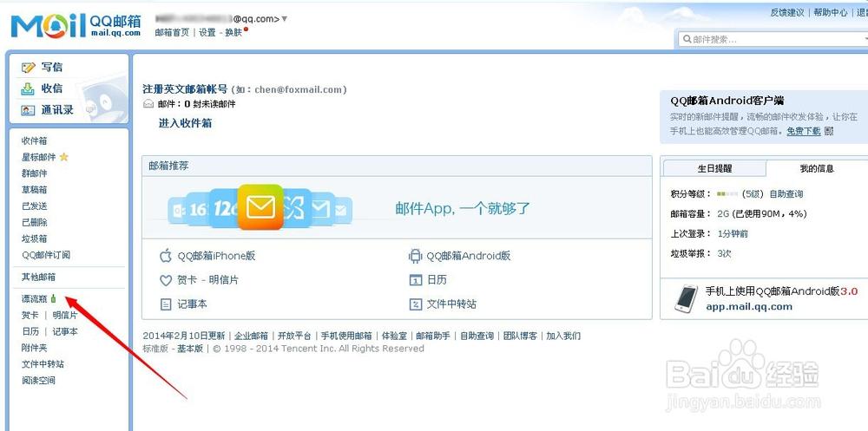Click 团队博客 footer link
Image resolution: width=868 pixels, height=431 pixels.
(x=520, y=336)
